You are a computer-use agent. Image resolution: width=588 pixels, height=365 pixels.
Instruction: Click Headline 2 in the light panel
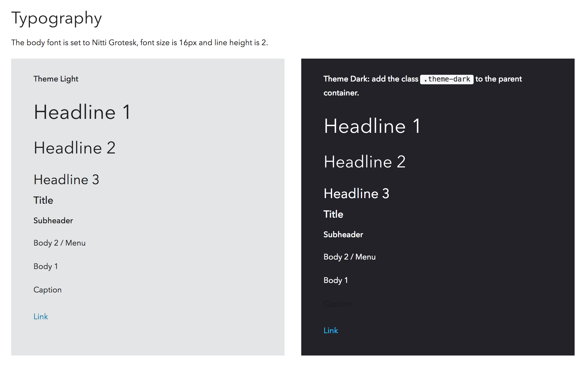(x=74, y=148)
